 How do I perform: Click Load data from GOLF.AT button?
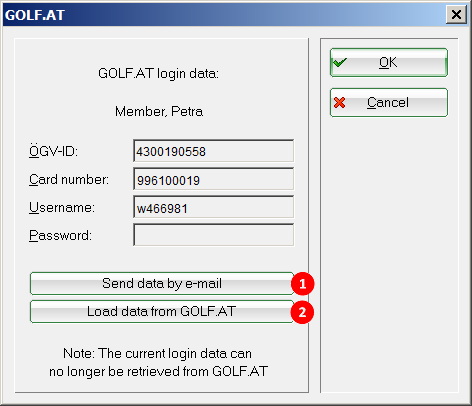(162, 312)
